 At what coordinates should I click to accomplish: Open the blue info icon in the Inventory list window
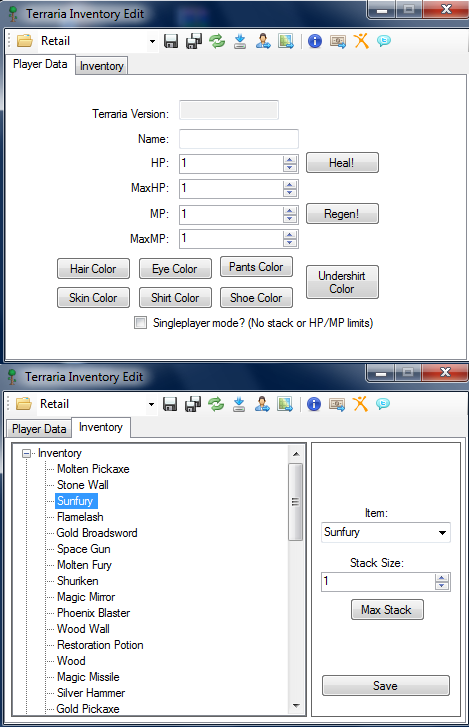(x=314, y=404)
